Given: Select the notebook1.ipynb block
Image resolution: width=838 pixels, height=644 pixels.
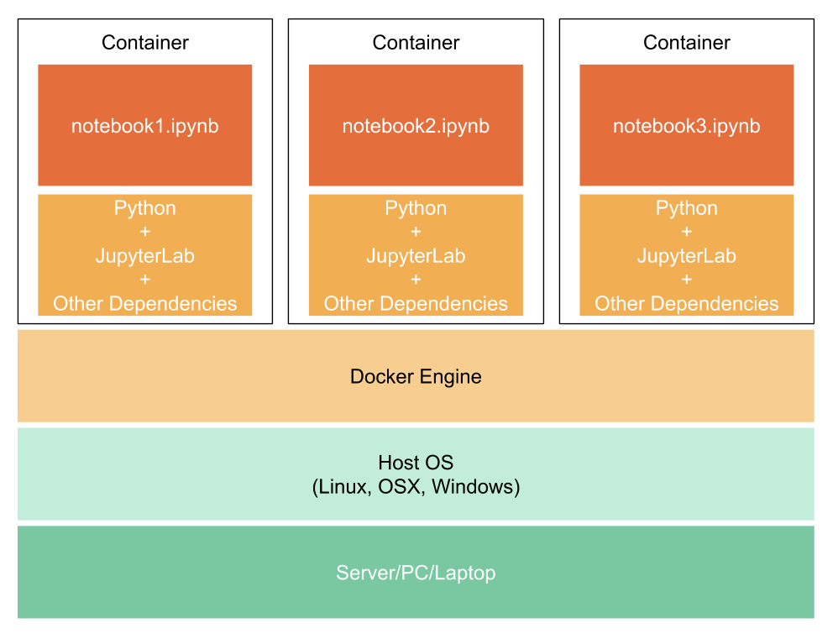Looking at the screenshot, I should pyautogui.click(x=144, y=124).
